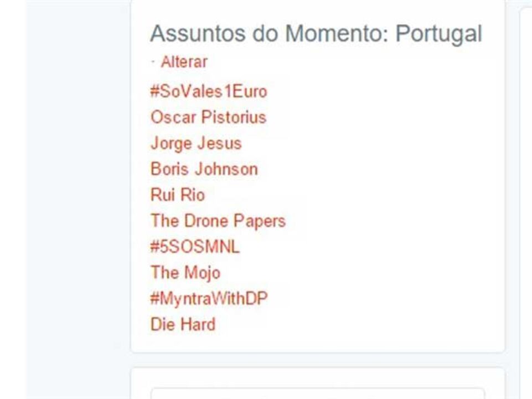
Task: Open the Oscar Pistorius trending topic
Action: click(208, 117)
